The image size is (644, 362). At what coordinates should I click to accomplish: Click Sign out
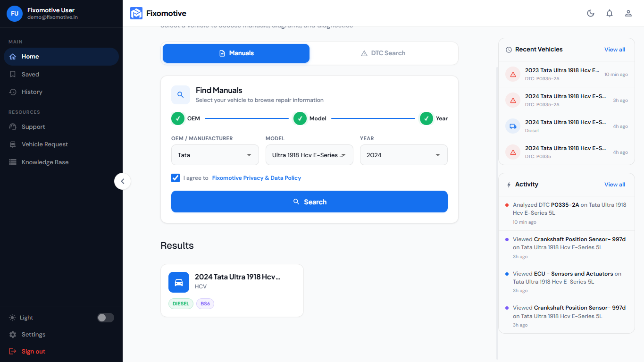(61, 352)
